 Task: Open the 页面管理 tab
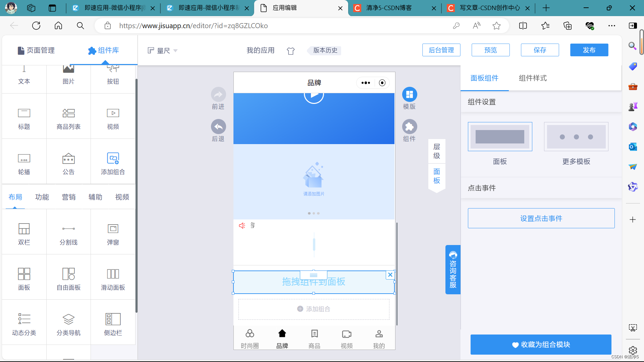36,50
